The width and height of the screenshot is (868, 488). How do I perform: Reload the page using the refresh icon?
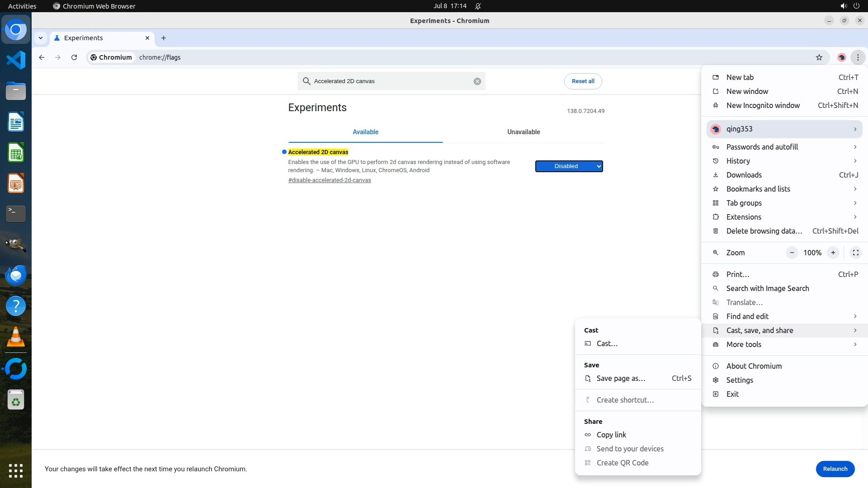tap(74, 57)
